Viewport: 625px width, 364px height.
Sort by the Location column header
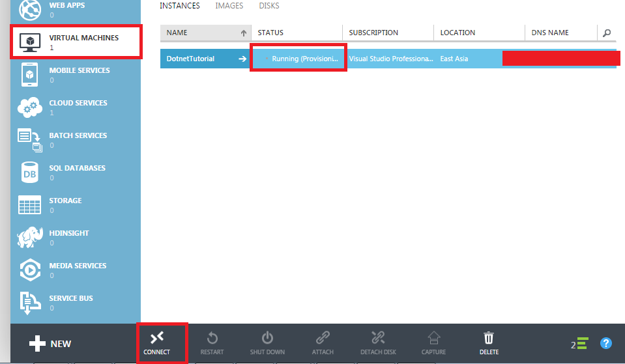[480, 33]
